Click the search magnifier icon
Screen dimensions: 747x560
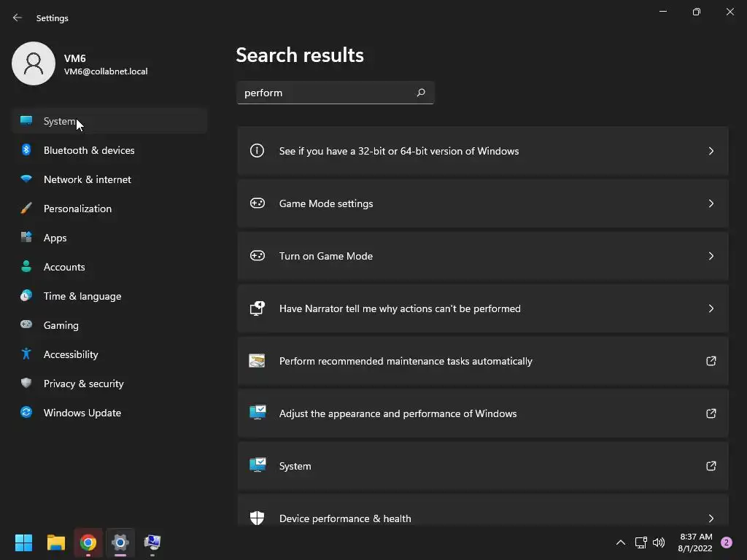[x=421, y=93]
